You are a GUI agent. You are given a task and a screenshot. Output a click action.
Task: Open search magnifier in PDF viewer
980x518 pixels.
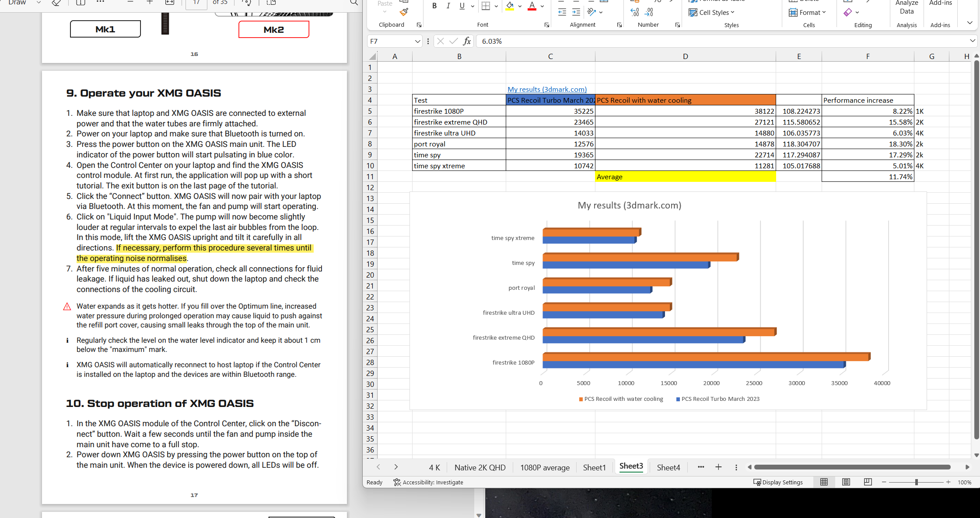click(x=353, y=3)
